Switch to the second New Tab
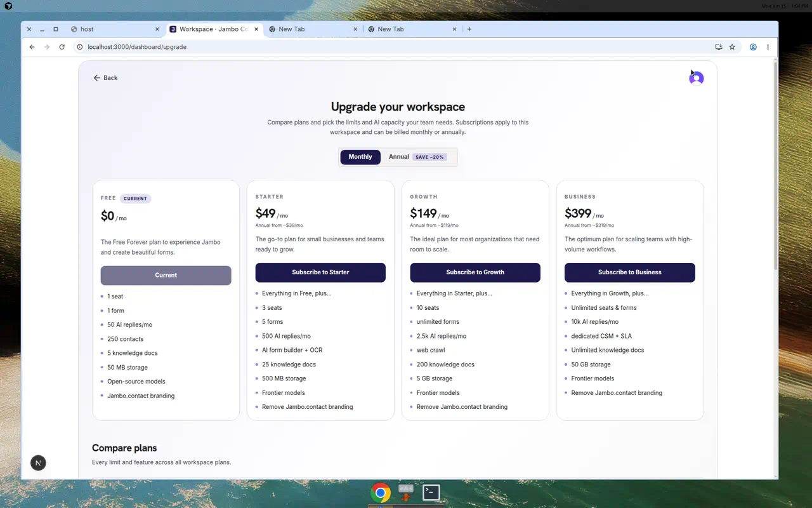This screenshot has width=812, height=508. 412,29
